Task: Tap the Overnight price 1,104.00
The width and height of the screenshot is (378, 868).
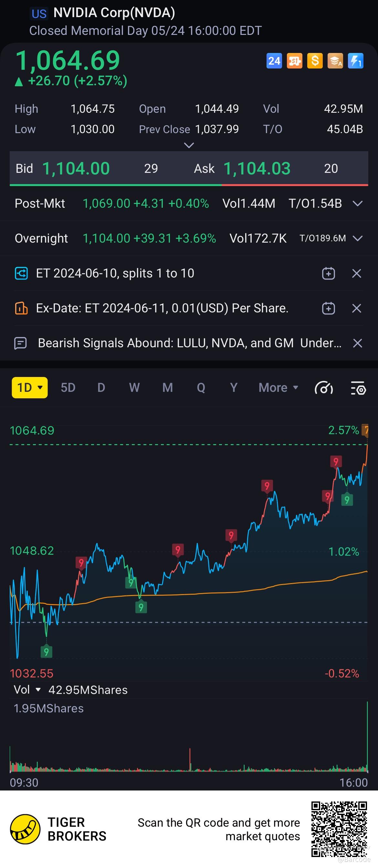Action: tap(107, 238)
